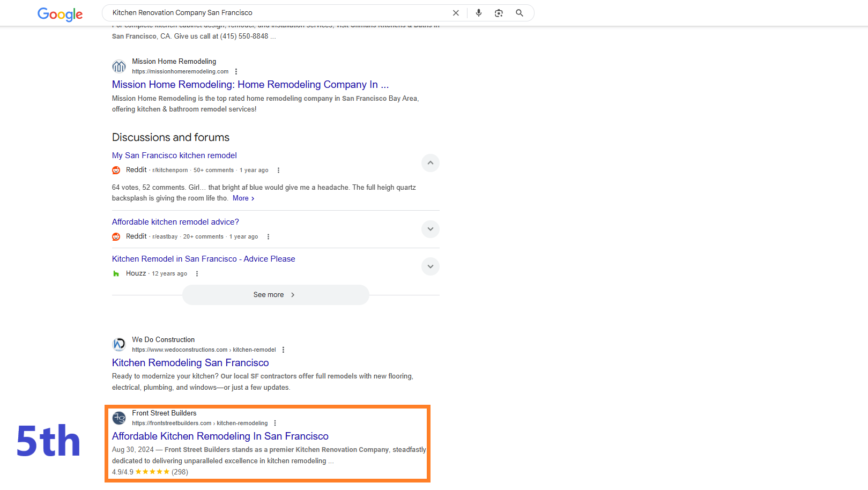This screenshot has height=490, width=868.
Task: Click wedoconstructions.com URL
Action: tap(204, 350)
